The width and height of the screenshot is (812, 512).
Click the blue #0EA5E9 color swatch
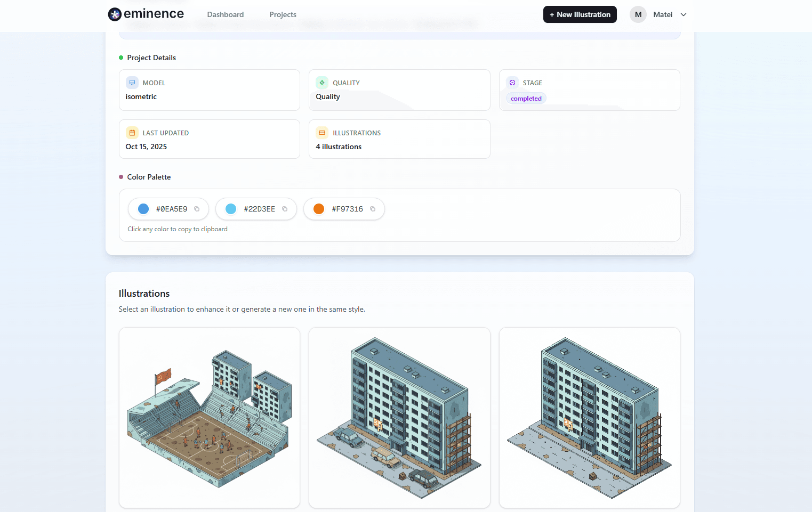point(143,209)
